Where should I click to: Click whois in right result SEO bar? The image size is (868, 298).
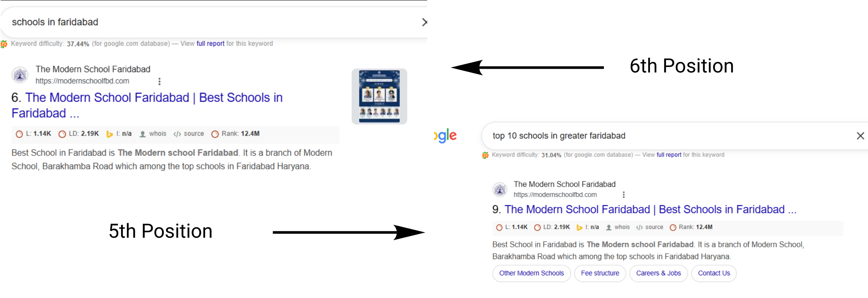coord(622,227)
